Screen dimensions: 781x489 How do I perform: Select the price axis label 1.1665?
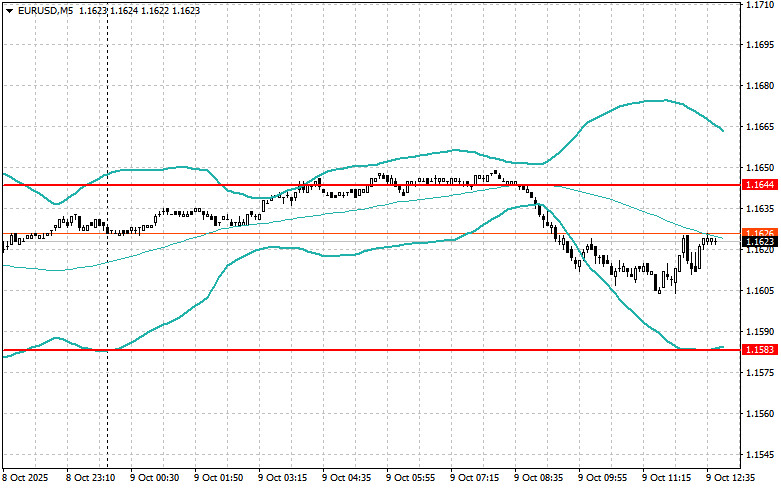[x=760, y=126]
